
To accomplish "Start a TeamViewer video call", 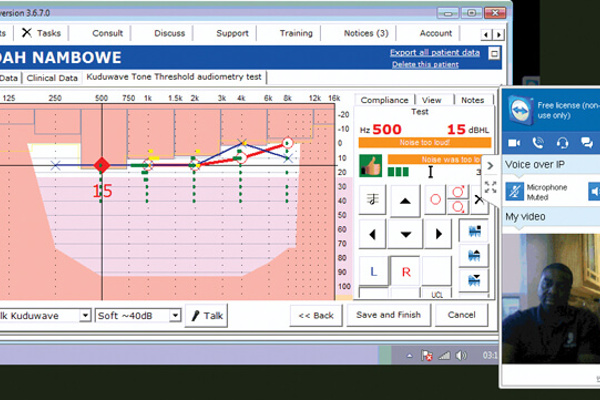I will (x=514, y=143).
